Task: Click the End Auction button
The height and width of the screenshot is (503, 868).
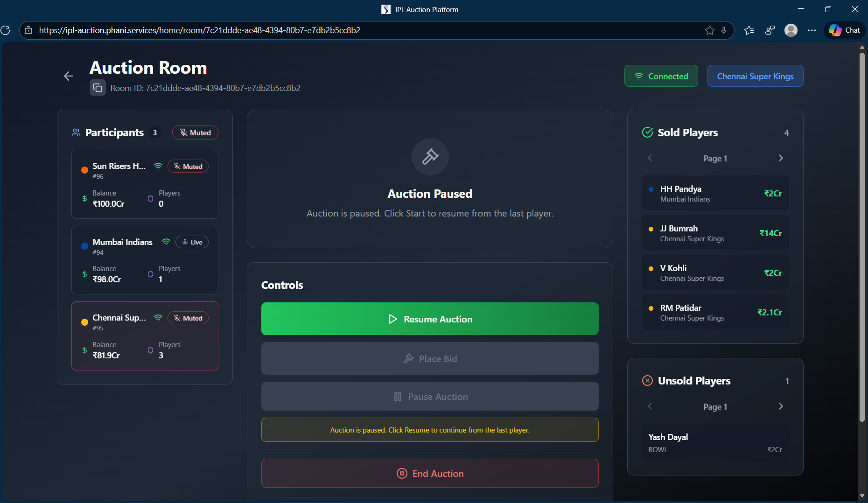Action: click(430, 473)
